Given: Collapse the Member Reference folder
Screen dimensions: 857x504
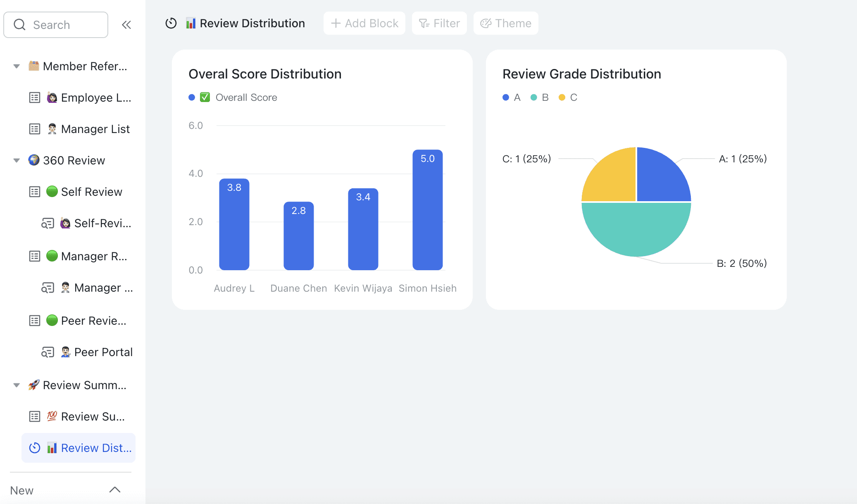Looking at the screenshot, I should 17,66.
